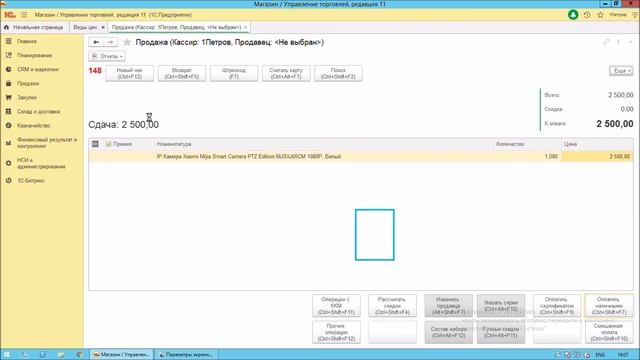Viewport: 640px width, 360px height.
Task: Click the table settings icon in header
Action: 95,144
